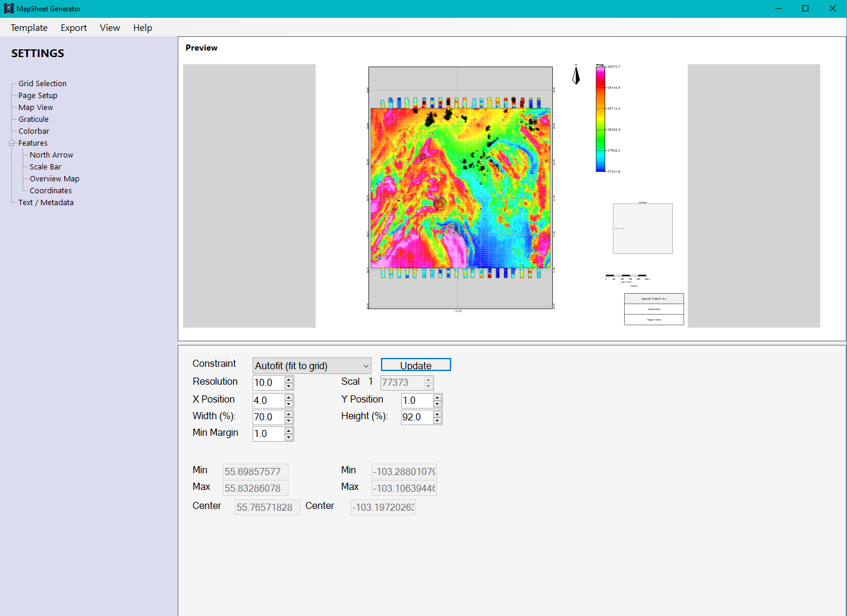Collapse the Features tree node
Viewport: 847px width, 616px height.
pyautogui.click(x=11, y=143)
